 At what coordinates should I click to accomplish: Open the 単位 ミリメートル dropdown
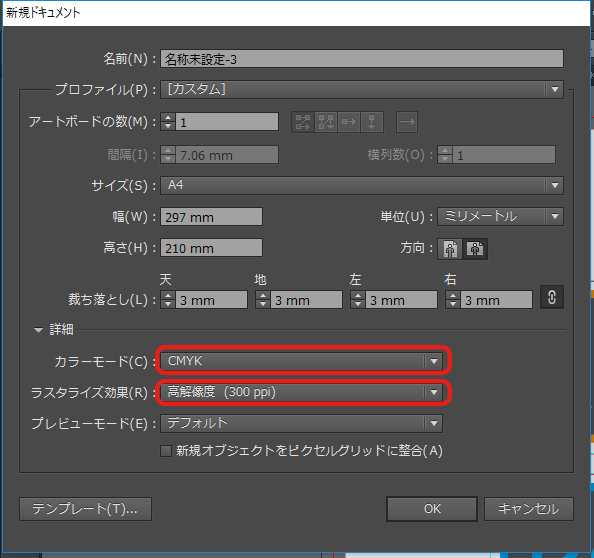coord(500,216)
